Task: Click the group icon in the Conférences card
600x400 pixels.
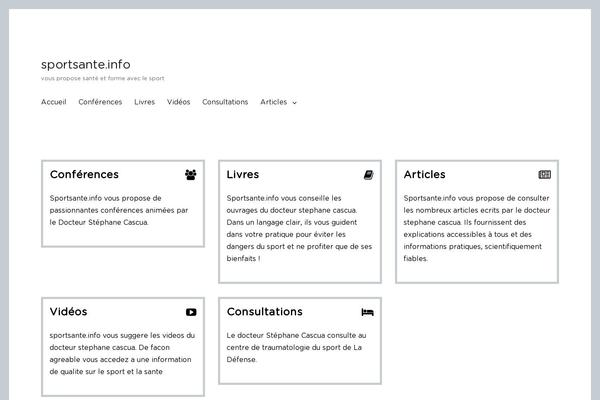Action: 191,175
